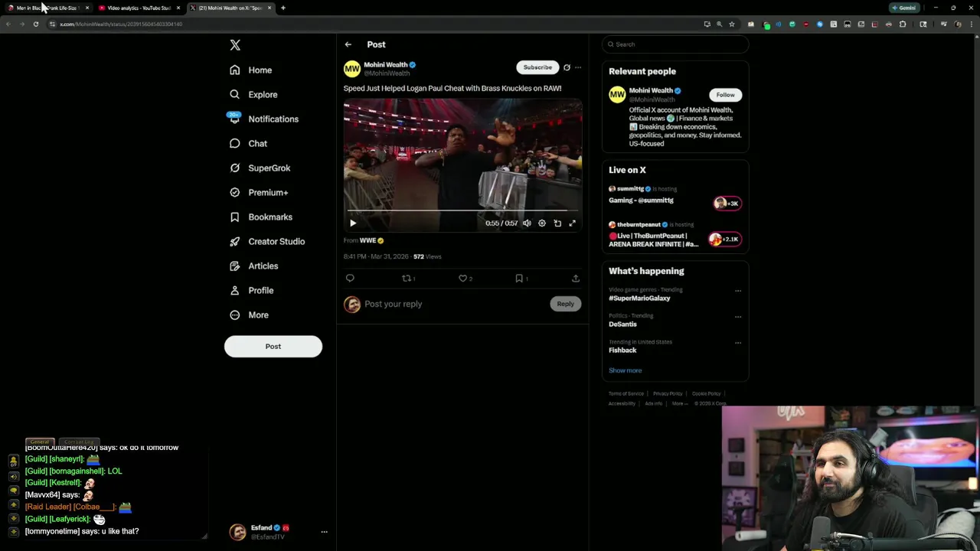Click the Ads info footer link
Viewport: 980px width, 551px height.
coord(653,403)
